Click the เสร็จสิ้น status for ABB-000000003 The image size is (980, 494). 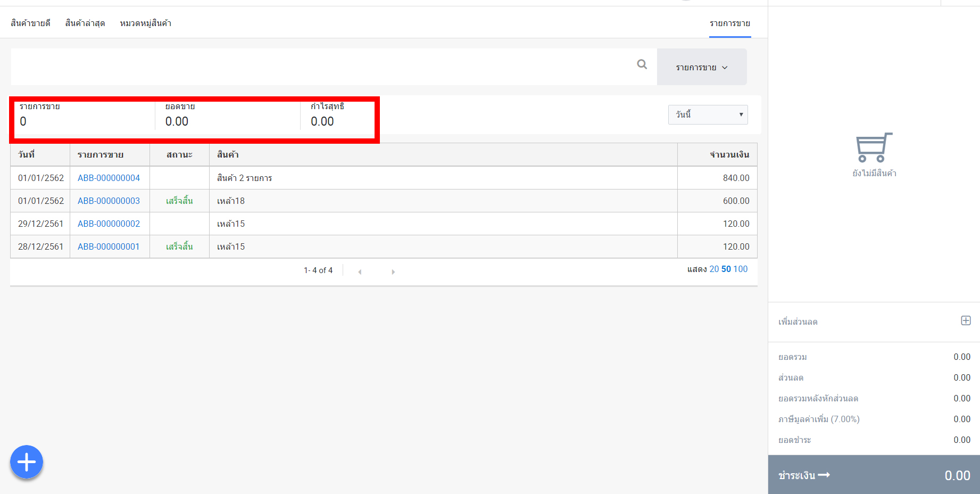click(x=179, y=201)
